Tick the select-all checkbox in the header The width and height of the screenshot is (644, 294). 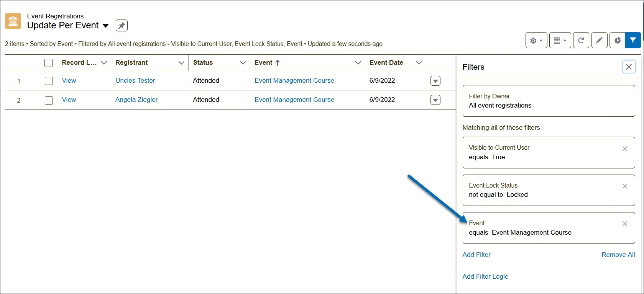(49, 63)
